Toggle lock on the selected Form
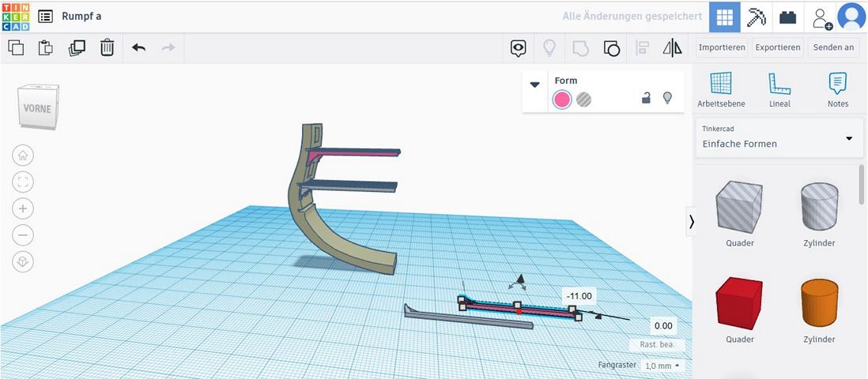Viewport: 868px width, 379px height. (x=646, y=99)
